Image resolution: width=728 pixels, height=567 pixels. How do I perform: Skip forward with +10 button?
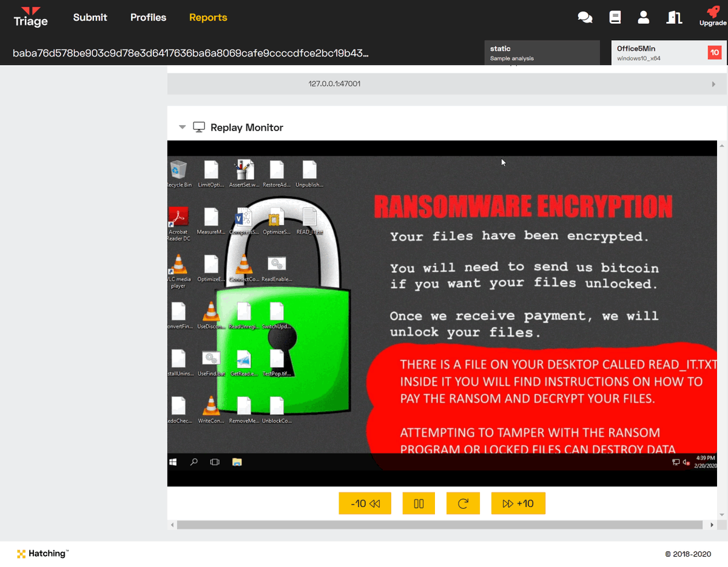click(518, 503)
